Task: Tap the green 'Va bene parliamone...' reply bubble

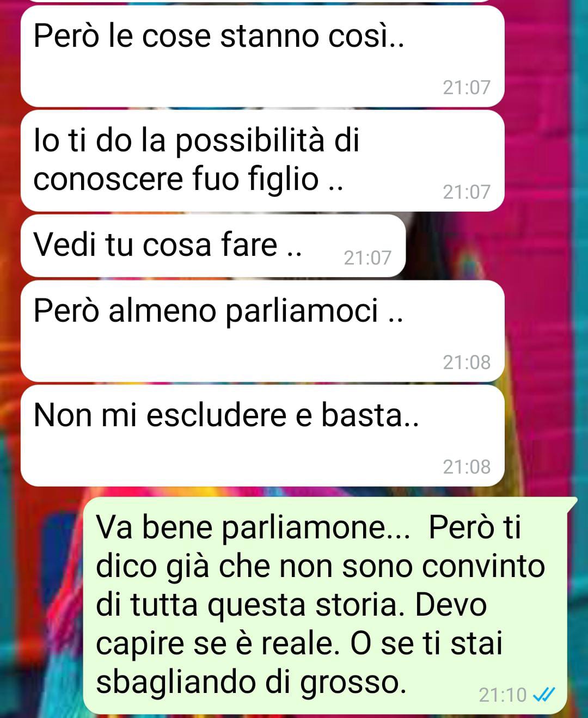Action: pos(329,605)
